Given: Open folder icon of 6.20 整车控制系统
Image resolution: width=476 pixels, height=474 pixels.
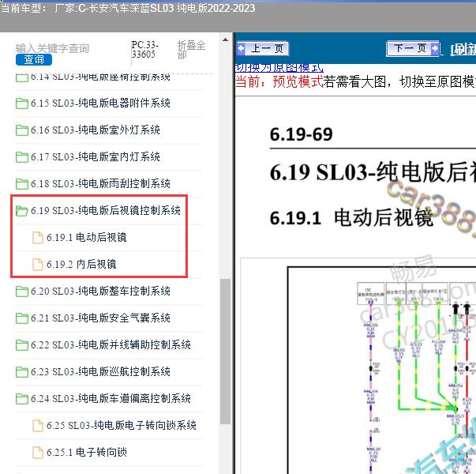Looking at the screenshot, I should [x=22, y=291].
